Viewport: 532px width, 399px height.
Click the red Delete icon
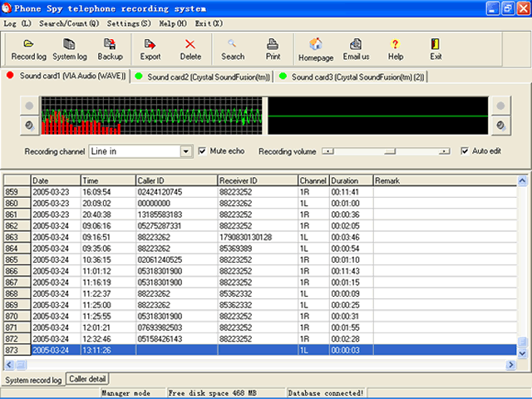190,50
